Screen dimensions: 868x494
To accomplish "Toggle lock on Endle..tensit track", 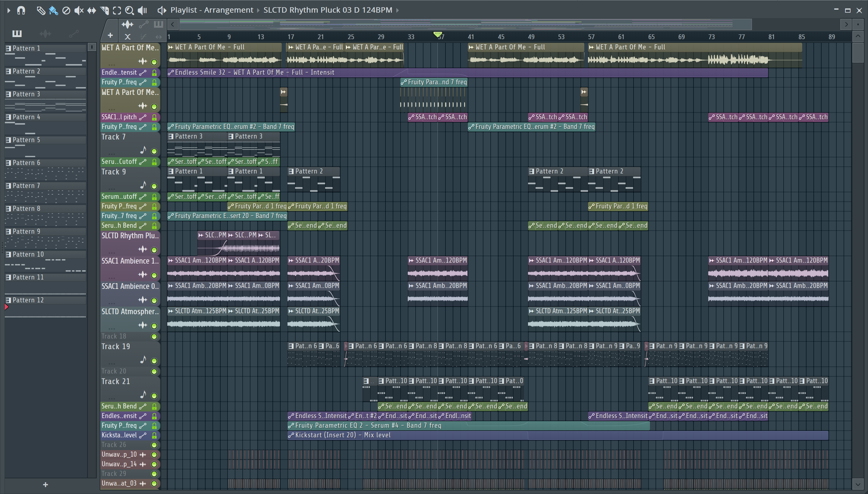I will (154, 73).
